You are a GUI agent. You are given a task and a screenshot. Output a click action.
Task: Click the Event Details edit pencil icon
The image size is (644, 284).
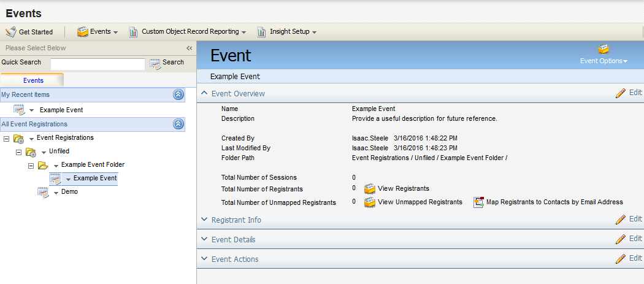[x=621, y=239]
